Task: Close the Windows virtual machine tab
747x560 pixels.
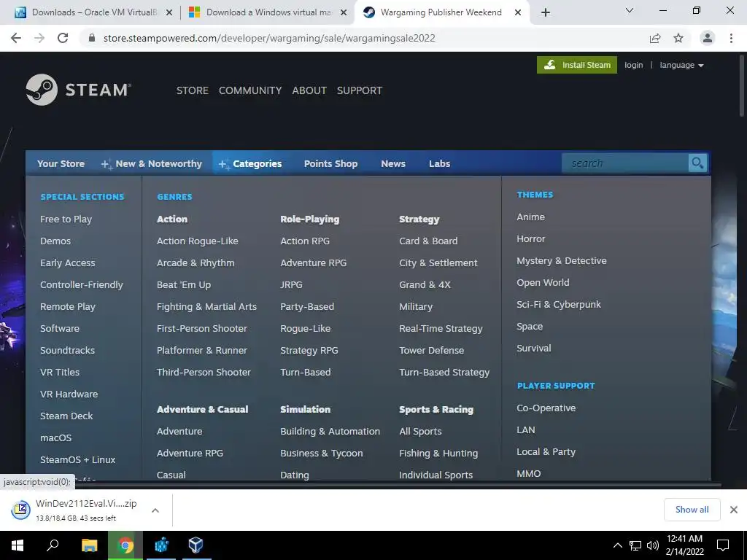Action: [343, 12]
